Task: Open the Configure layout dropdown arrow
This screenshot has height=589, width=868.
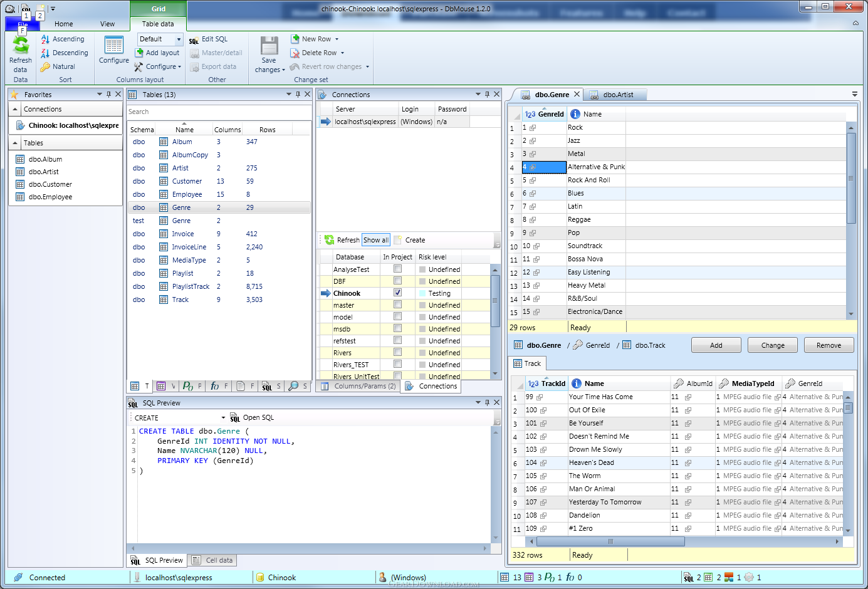Action: tap(179, 67)
